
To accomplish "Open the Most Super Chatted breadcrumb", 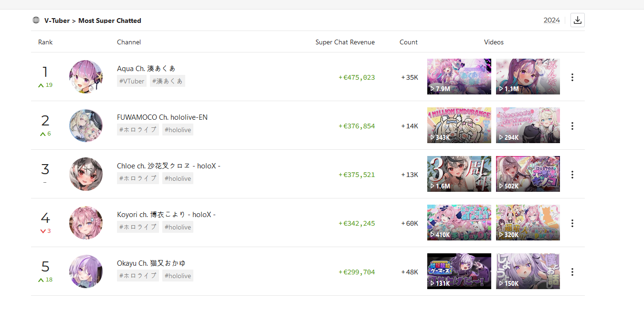I will 110,21.
